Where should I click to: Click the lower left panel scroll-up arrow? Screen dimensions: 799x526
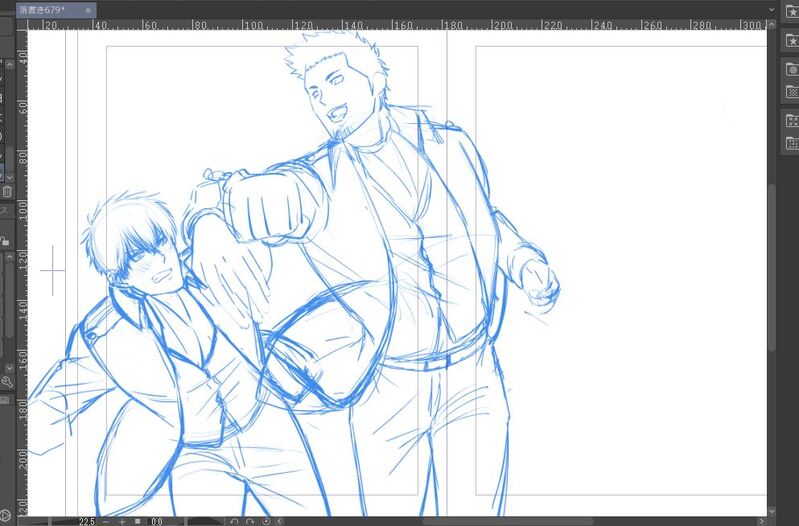9,258
